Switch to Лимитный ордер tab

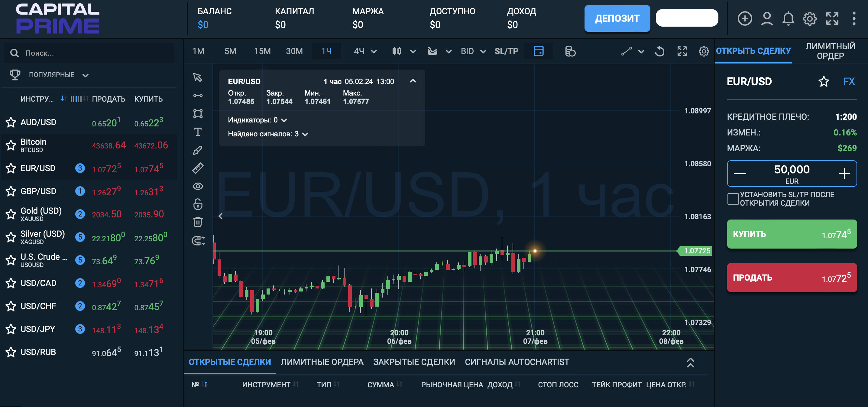click(830, 51)
